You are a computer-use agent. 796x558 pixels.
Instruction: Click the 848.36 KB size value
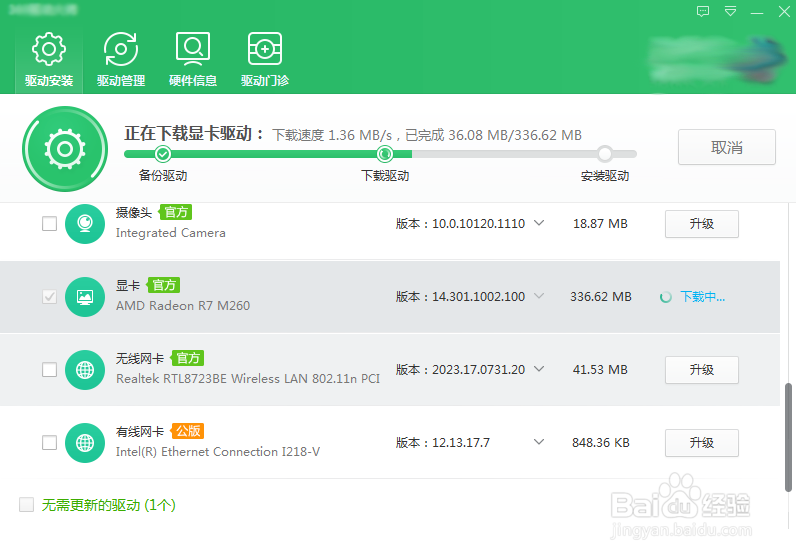tap(601, 443)
